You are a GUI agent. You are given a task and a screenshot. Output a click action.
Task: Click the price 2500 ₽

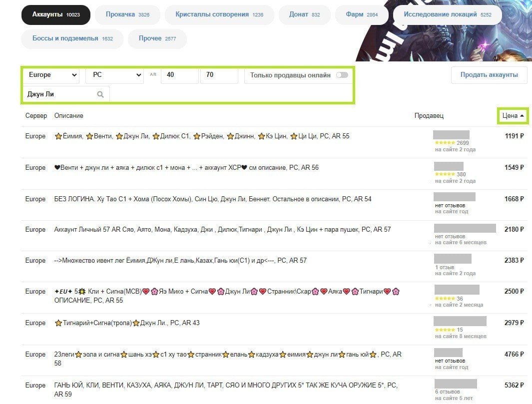pos(514,291)
